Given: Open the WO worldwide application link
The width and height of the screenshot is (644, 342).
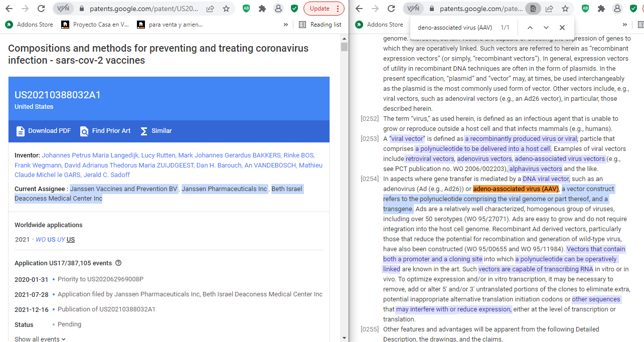Looking at the screenshot, I should pos(40,240).
